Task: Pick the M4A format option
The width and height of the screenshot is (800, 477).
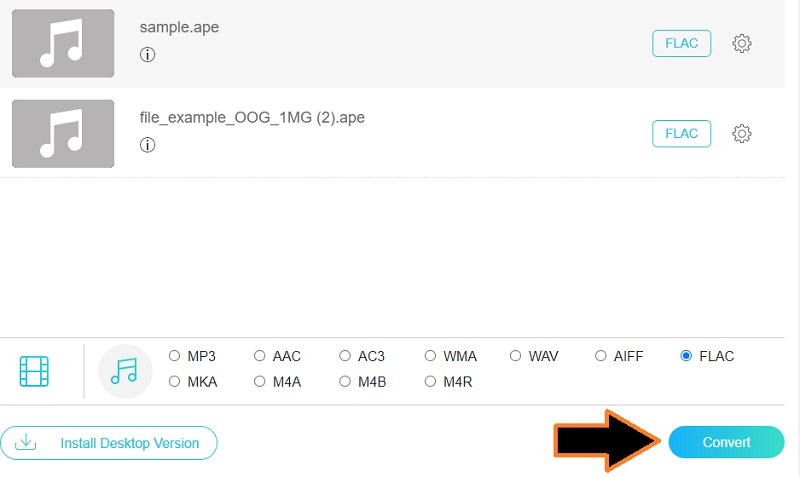Action: pyautogui.click(x=260, y=381)
